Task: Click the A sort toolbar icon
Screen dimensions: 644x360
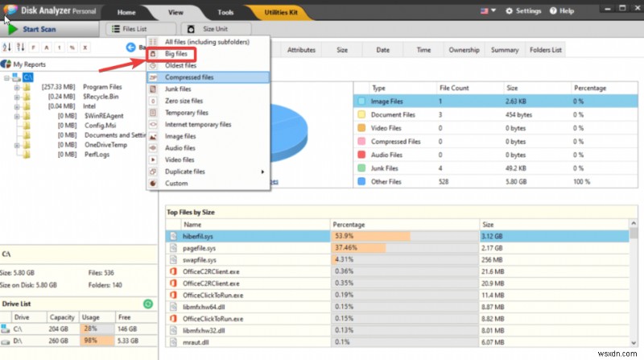Action: tap(47, 48)
